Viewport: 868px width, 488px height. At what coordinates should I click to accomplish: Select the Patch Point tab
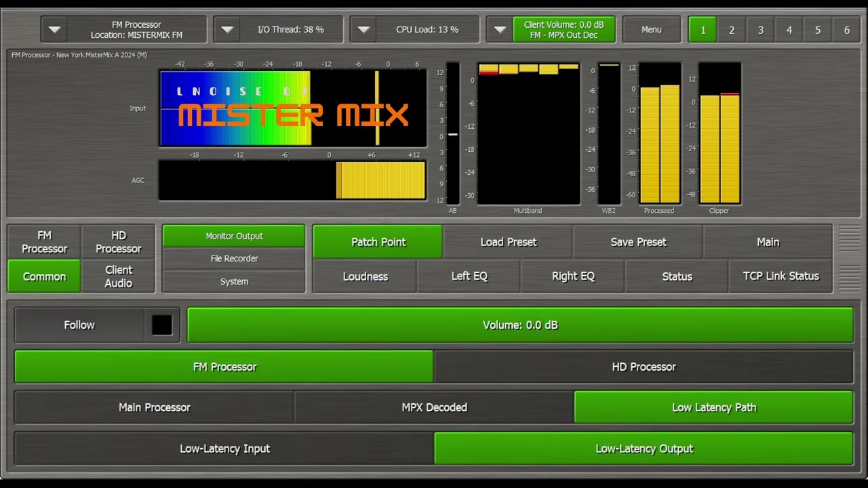pos(378,242)
